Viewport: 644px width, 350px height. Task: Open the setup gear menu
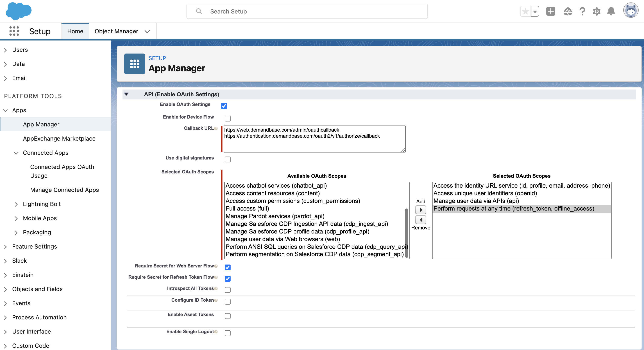[596, 11]
